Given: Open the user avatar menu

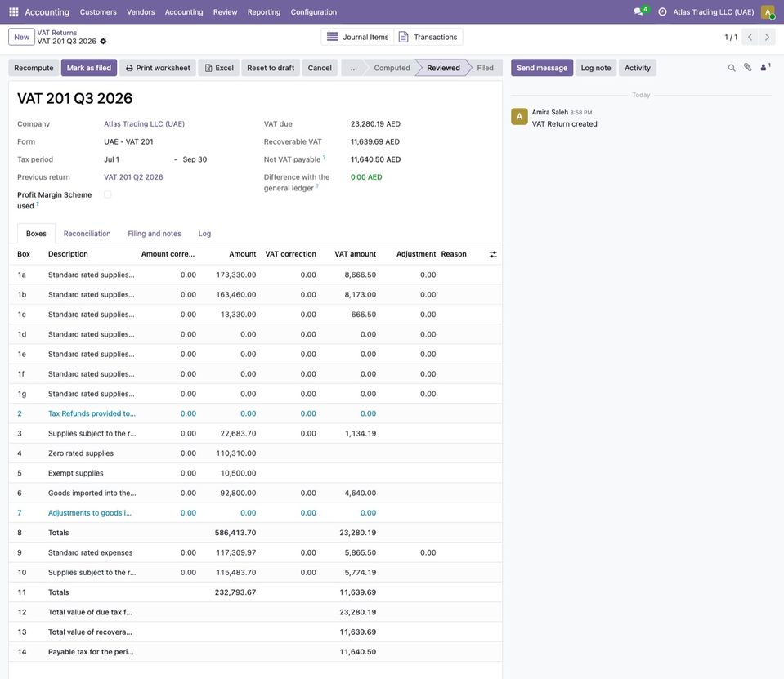Looking at the screenshot, I should click(x=768, y=12).
